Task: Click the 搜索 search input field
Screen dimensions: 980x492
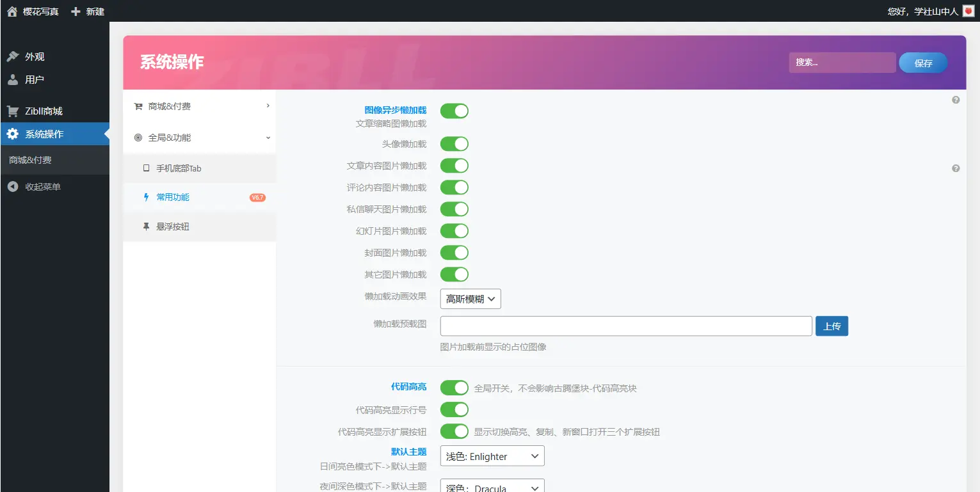Action: (842, 62)
